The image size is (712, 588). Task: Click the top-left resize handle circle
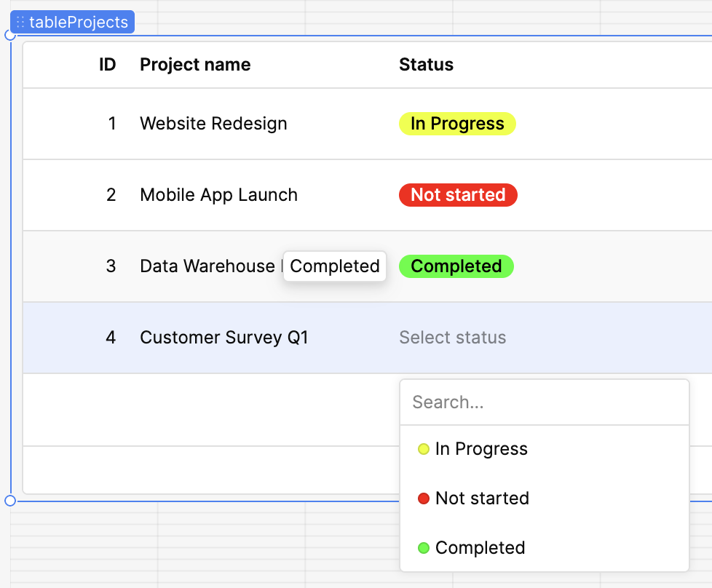10,35
